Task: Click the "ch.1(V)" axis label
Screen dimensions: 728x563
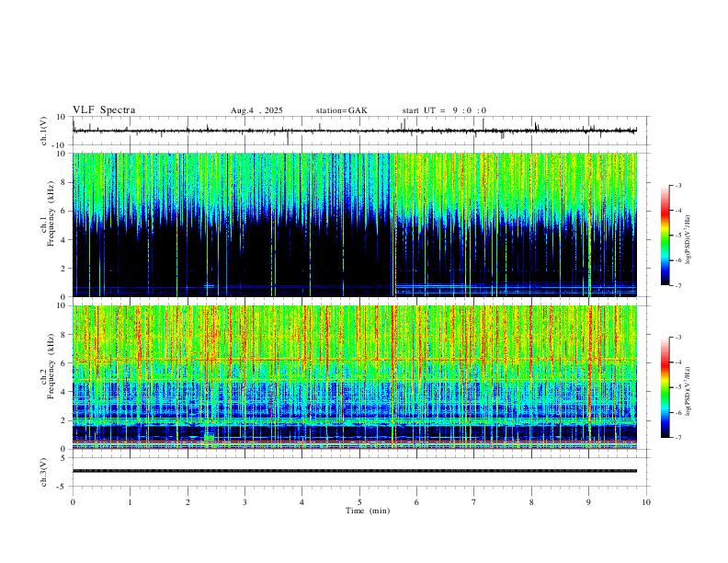Action: click(44, 131)
